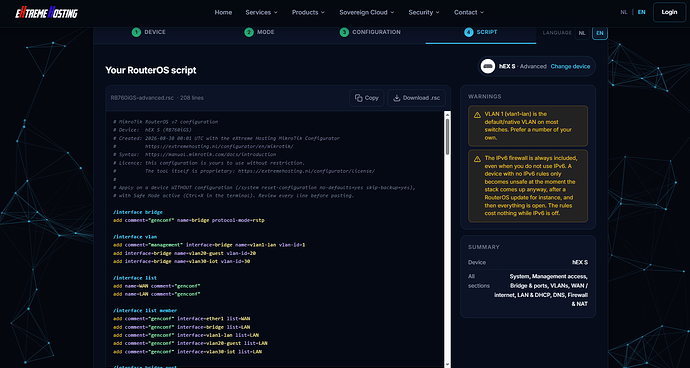Click the download arrow icon
This screenshot has width=690, height=368.
[x=396, y=98]
